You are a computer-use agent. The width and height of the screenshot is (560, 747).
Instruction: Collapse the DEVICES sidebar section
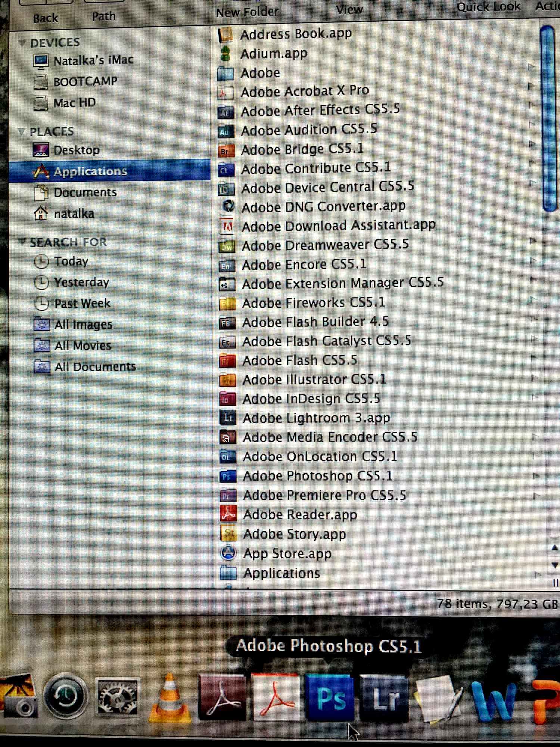coord(22,43)
